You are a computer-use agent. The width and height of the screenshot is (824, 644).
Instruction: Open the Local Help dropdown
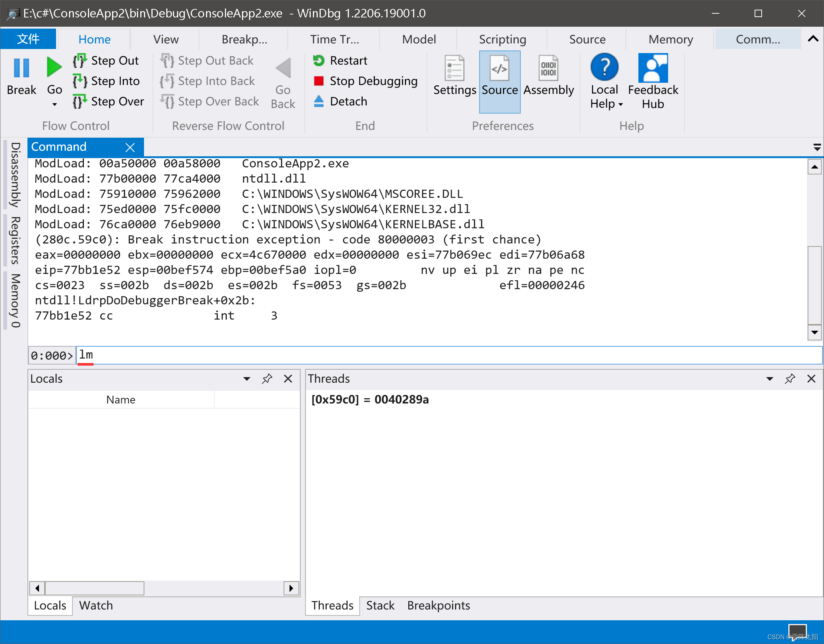621,105
